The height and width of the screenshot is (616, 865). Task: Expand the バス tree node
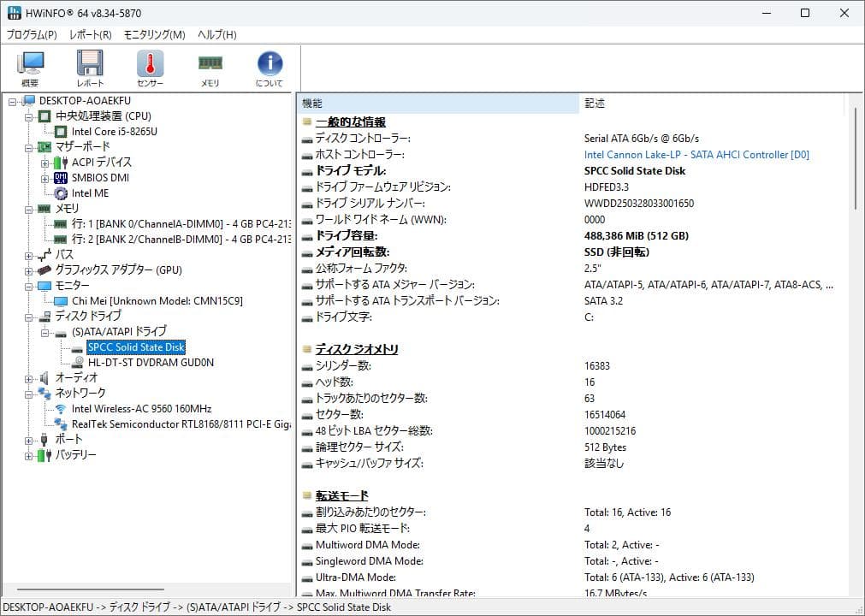29,255
